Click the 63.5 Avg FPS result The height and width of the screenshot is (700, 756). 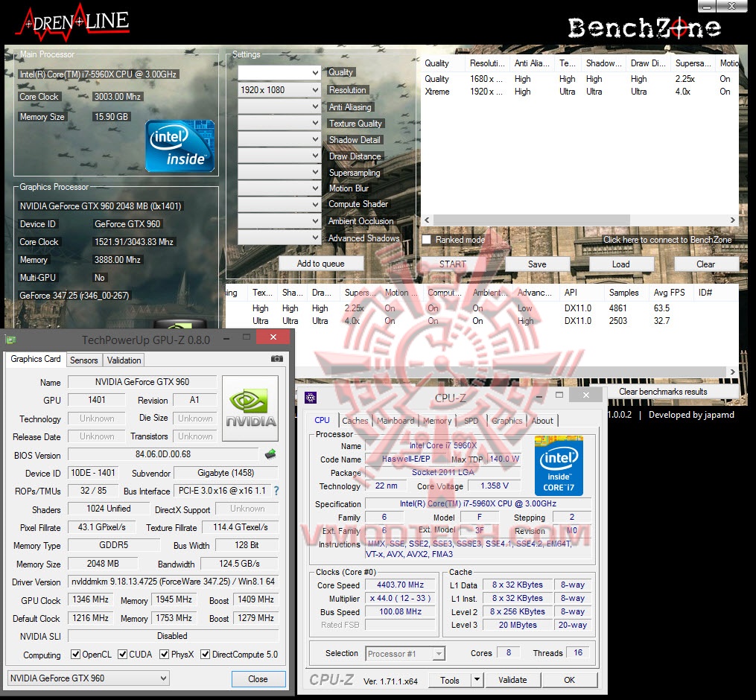(661, 308)
